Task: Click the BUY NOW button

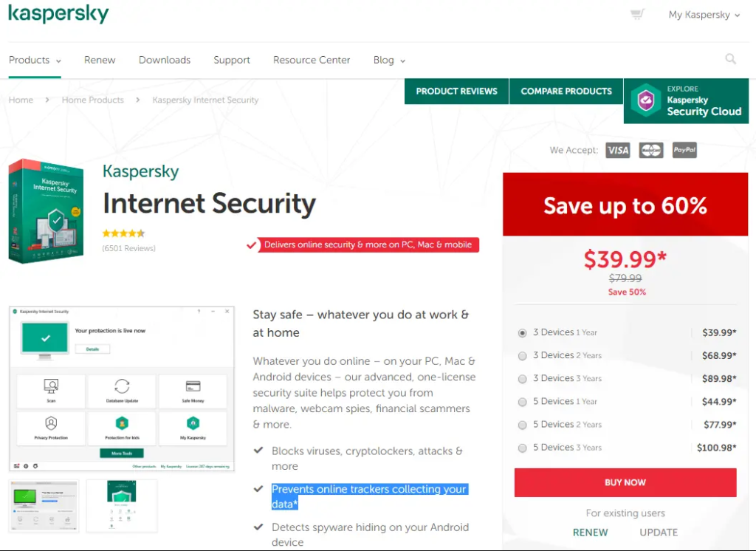Action: pyautogui.click(x=625, y=482)
